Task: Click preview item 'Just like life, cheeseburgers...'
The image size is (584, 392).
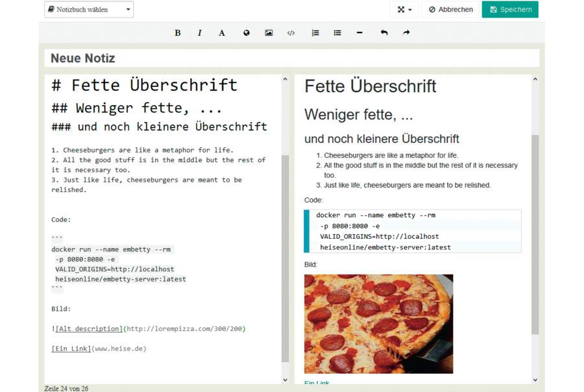Action: click(408, 185)
